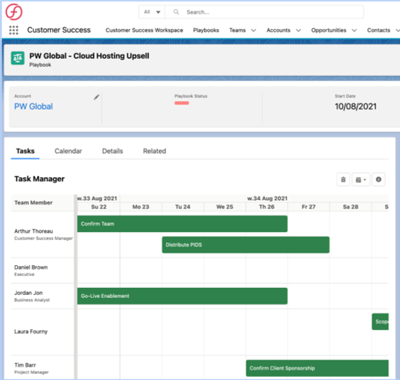Select the Confirm Team task bar

point(182,224)
